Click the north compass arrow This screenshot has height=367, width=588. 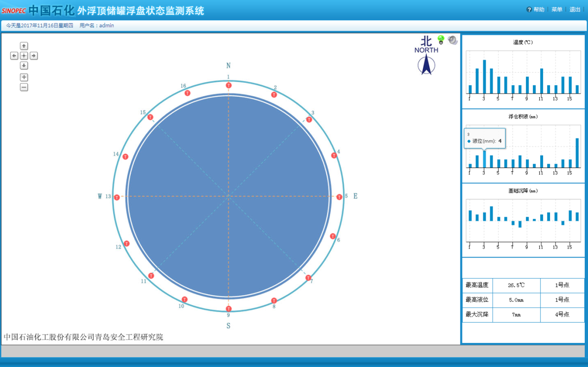click(x=426, y=65)
